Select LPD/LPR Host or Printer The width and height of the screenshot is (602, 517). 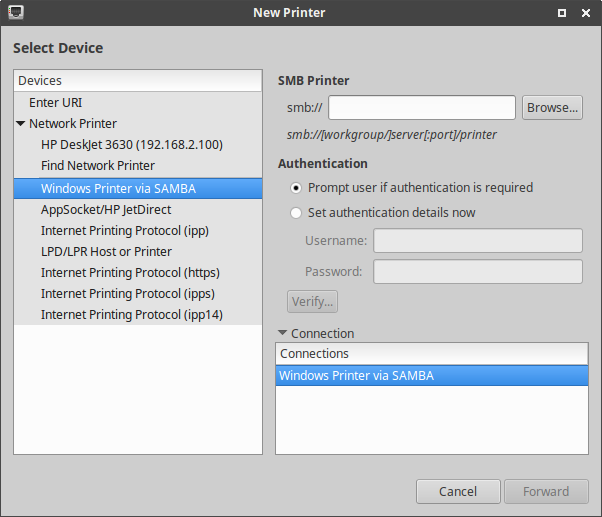tap(106, 252)
